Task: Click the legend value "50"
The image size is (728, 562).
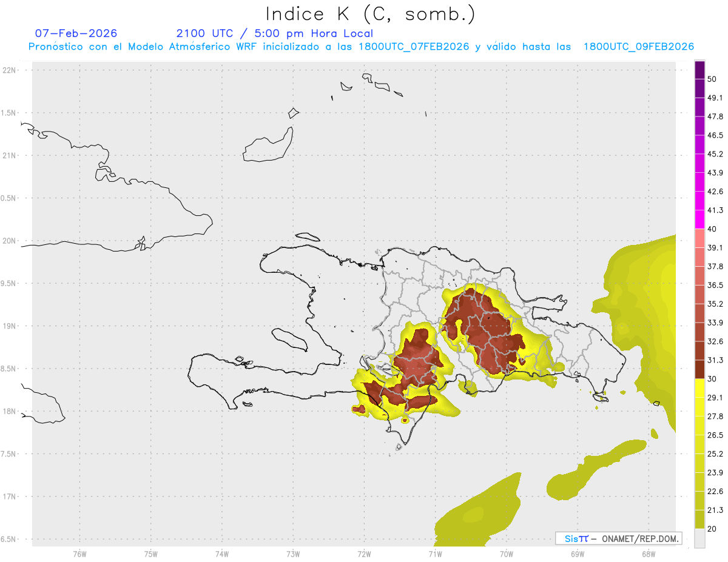Action: pyautogui.click(x=712, y=79)
